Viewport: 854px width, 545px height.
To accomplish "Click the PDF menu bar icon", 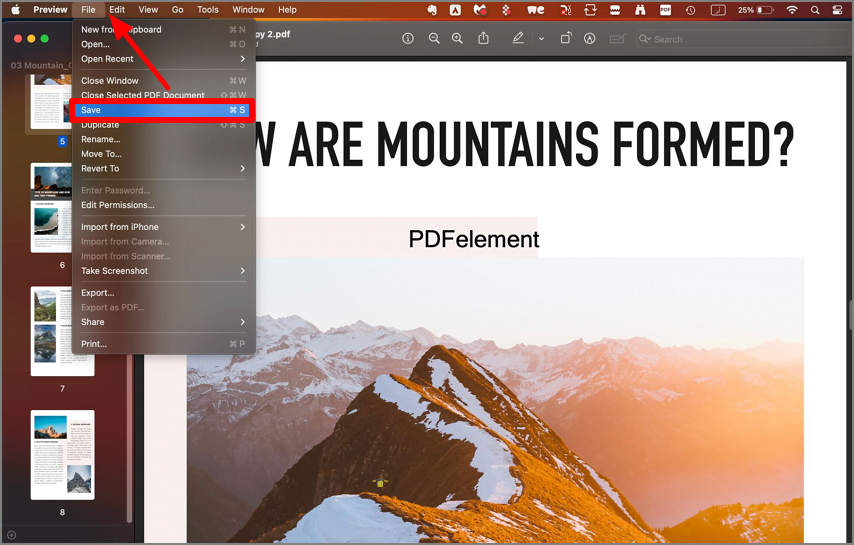I will click(x=665, y=10).
